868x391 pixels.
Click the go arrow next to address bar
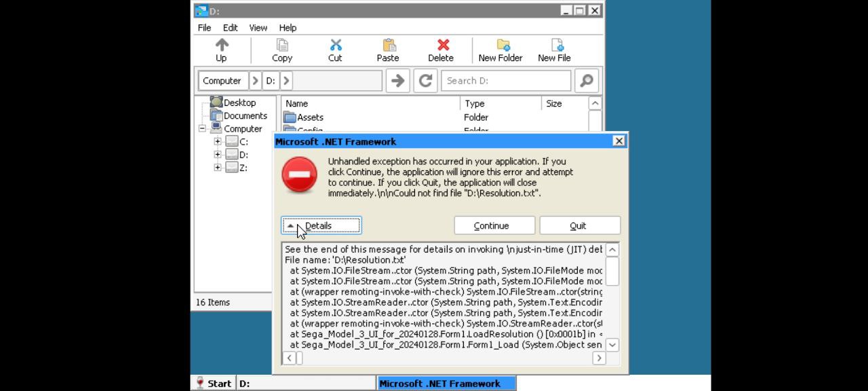(398, 81)
